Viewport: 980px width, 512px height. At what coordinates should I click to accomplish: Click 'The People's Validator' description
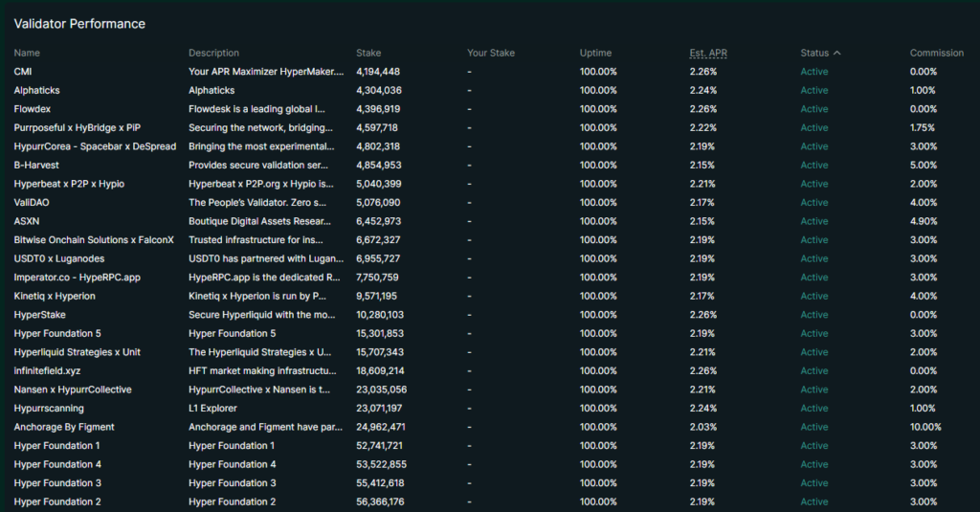click(x=257, y=203)
